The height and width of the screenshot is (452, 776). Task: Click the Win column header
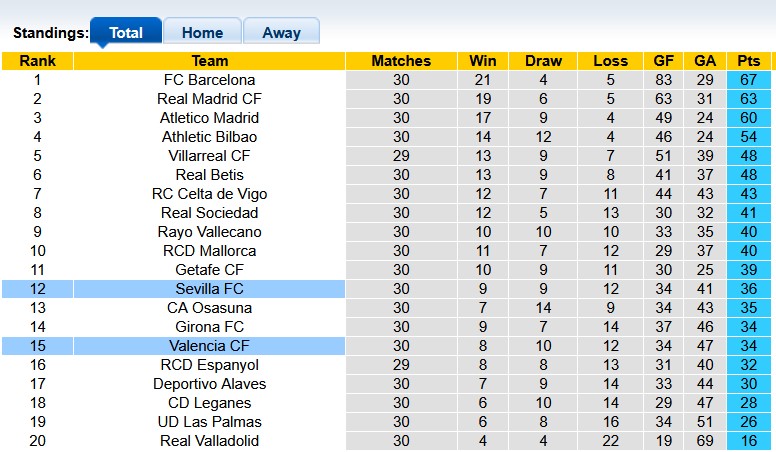pos(483,61)
